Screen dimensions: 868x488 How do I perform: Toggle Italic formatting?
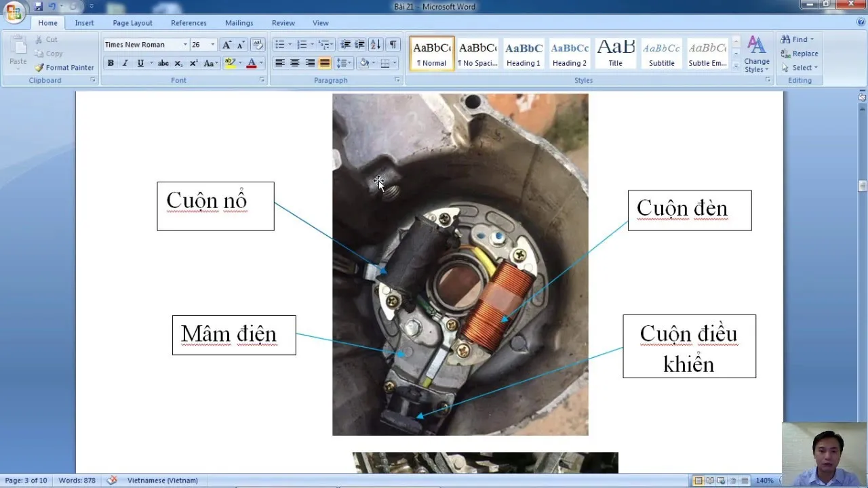pyautogui.click(x=125, y=63)
